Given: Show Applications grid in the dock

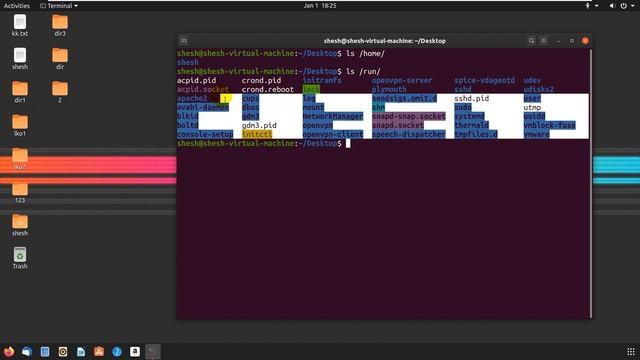Looking at the screenshot, I should click(x=631, y=351).
